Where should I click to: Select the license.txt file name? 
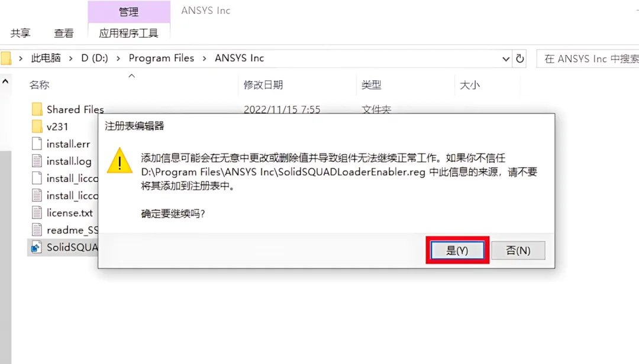coord(69,213)
